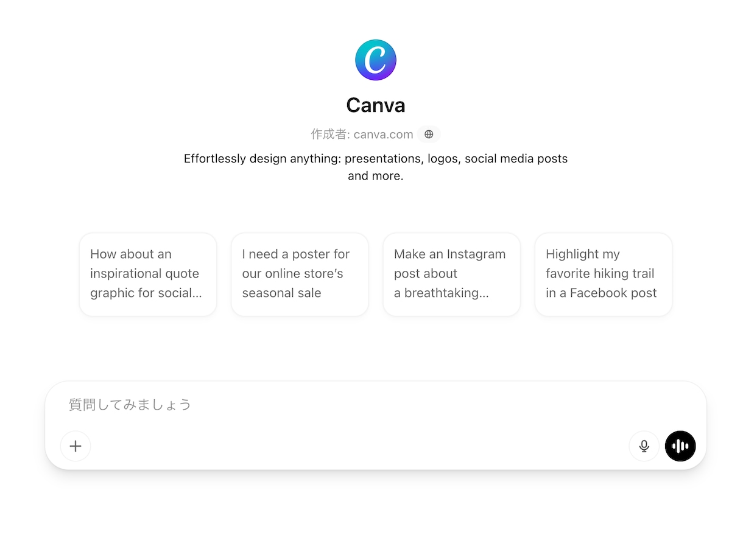Click "a breathtaking..." text in Instagram card
743x560 pixels.
441,293
